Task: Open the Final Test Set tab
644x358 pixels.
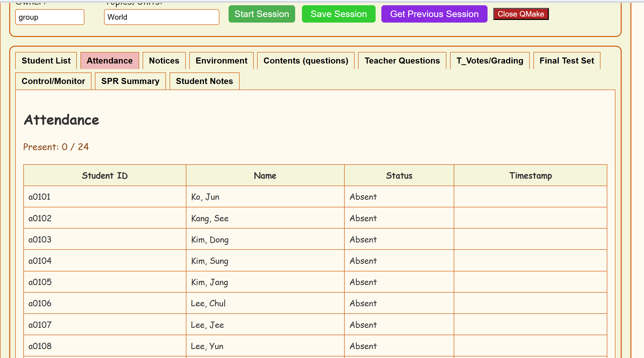Action: [x=567, y=61]
